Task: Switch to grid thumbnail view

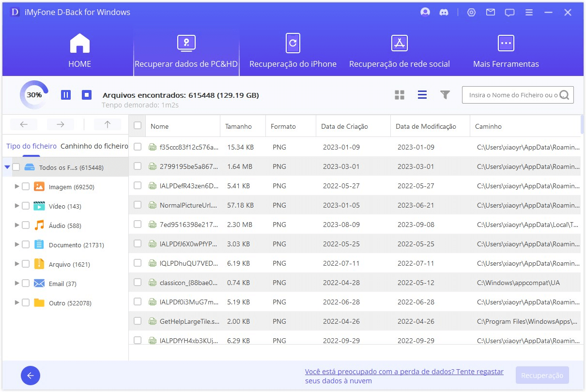Action: click(400, 95)
